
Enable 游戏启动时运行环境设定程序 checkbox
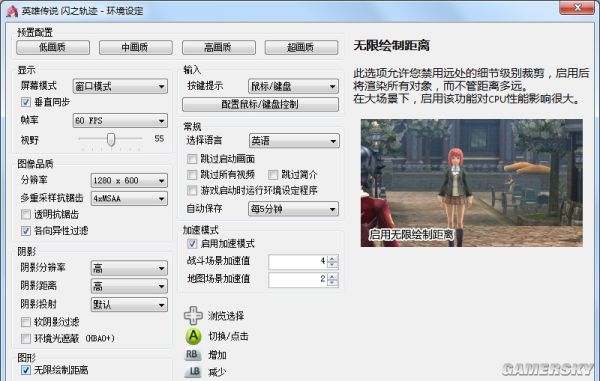(192, 190)
